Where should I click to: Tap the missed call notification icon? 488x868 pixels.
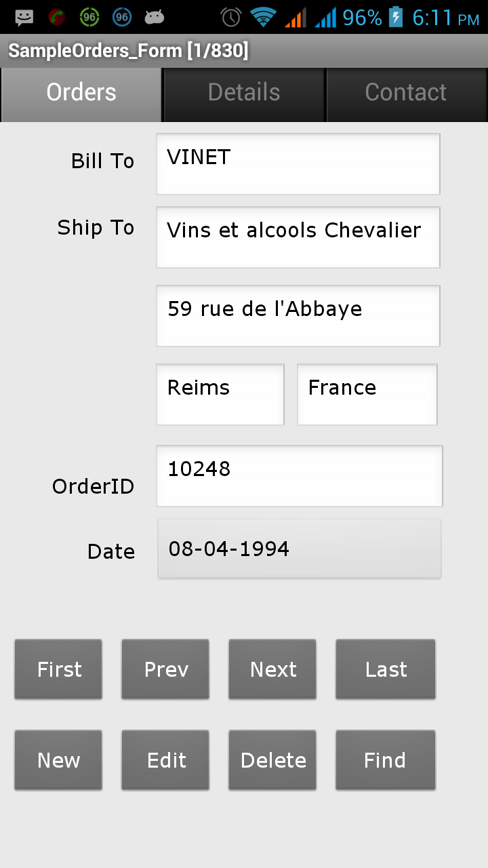57,17
